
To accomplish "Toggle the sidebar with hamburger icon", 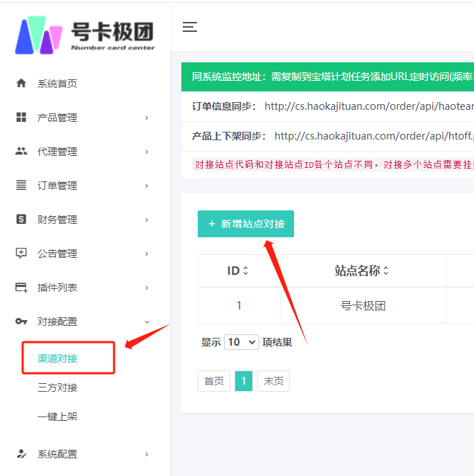I will click(x=190, y=28).
